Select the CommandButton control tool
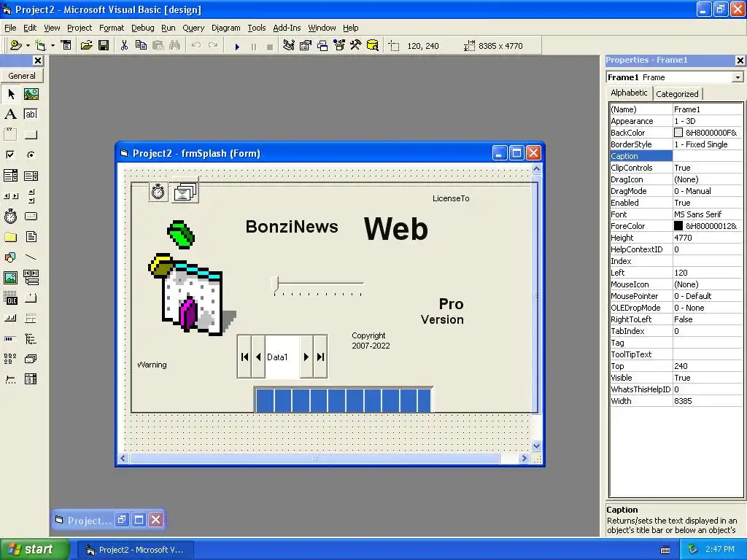747x560 pixels. (31, 134)
